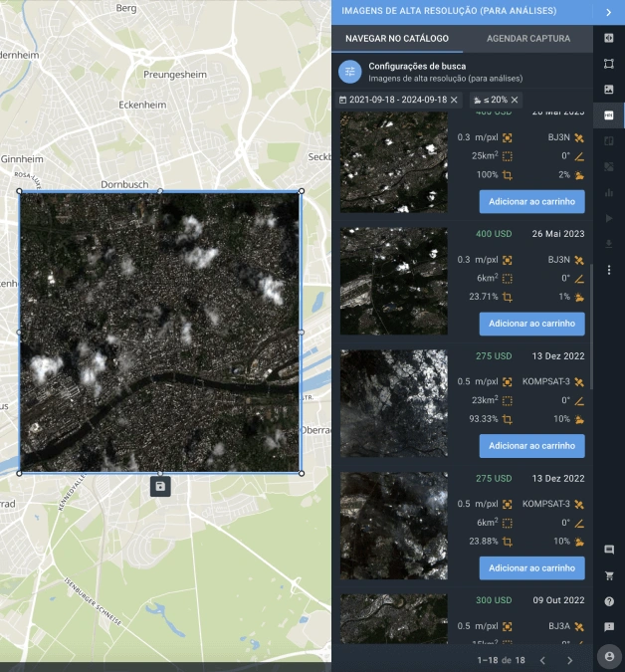Open the change detection tool icon
Image resolution: width=625 pixels, height=672 pixels.
tap(609, 166)
